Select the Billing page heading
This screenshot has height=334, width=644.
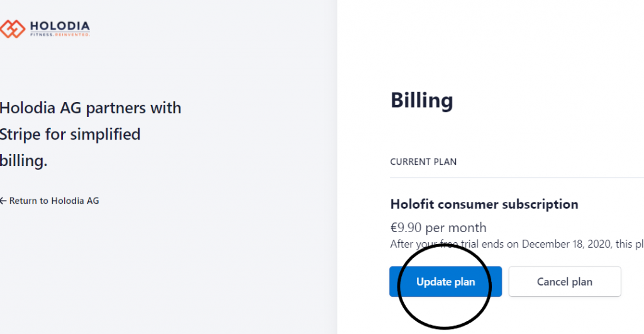coord(422,100)
